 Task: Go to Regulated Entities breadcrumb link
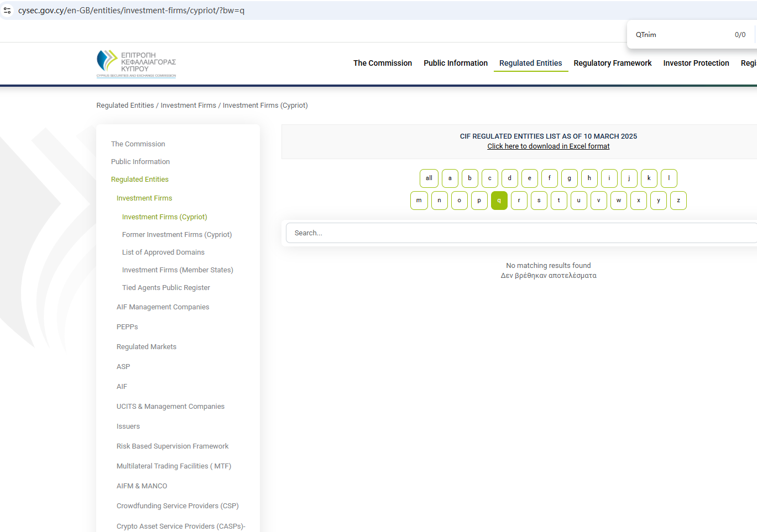125,106
